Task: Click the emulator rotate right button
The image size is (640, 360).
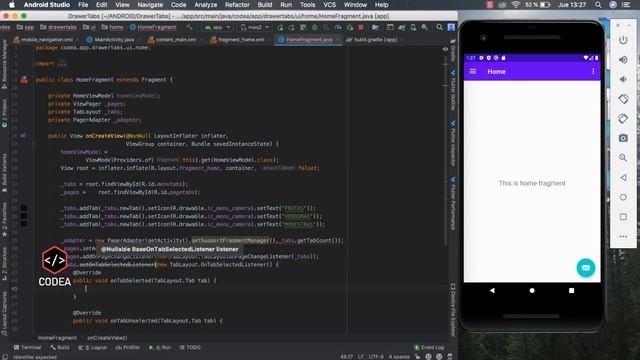Action: [x=623, y=118]
